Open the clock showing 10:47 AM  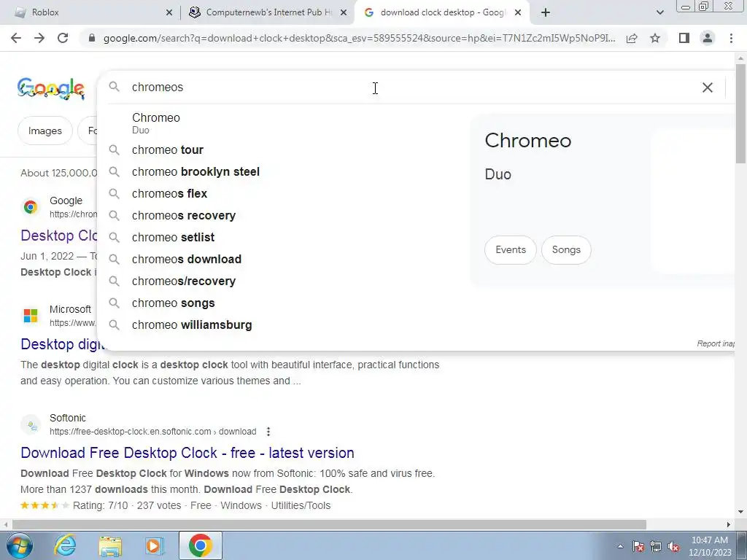(x=709, y=546)
